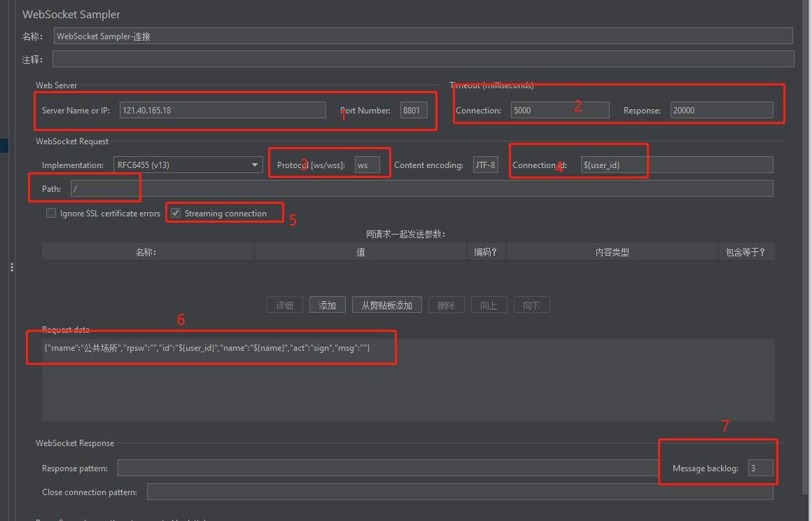Click the 添加 button
The image size is (812, 521).
(x=328, y=305)
